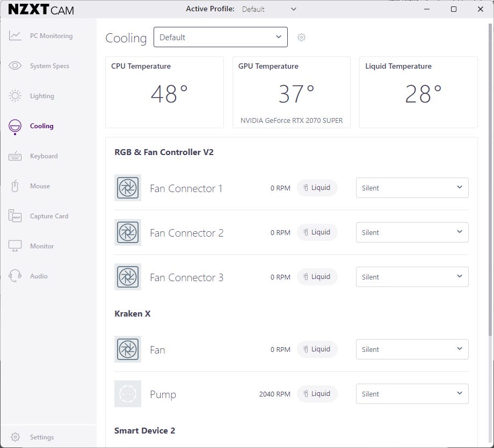Screen dimensions: 494x448
Task: Open Settings from sidebar label
Action: click(x=42, y=437)
